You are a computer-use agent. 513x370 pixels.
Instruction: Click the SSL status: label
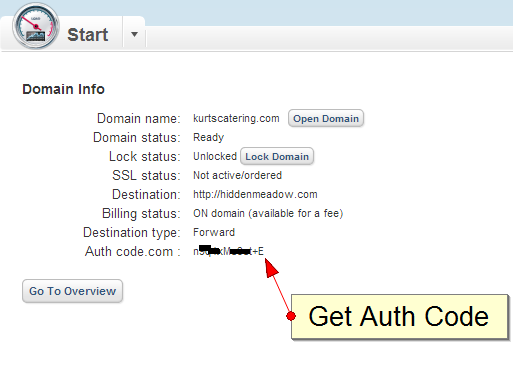(x=146, y=175)
